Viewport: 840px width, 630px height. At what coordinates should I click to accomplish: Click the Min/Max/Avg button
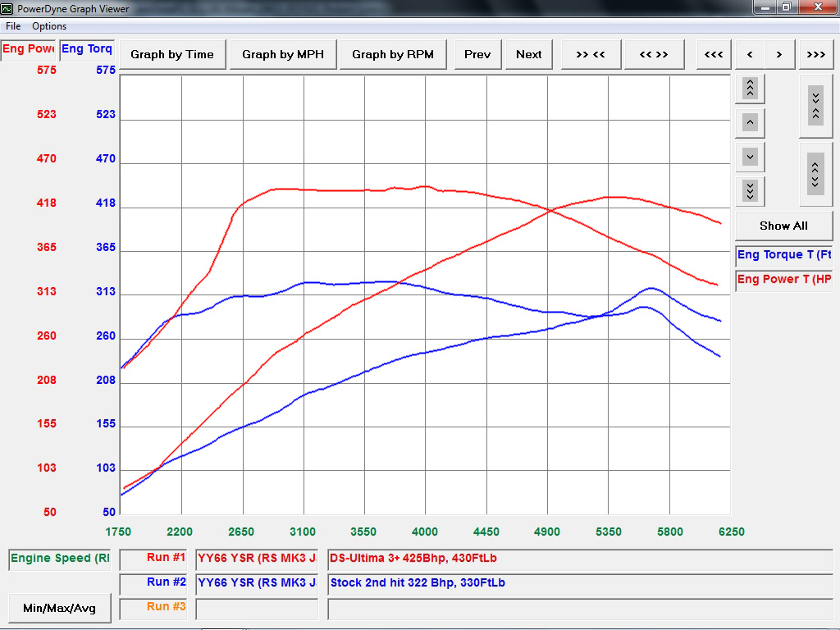point(59,608)
